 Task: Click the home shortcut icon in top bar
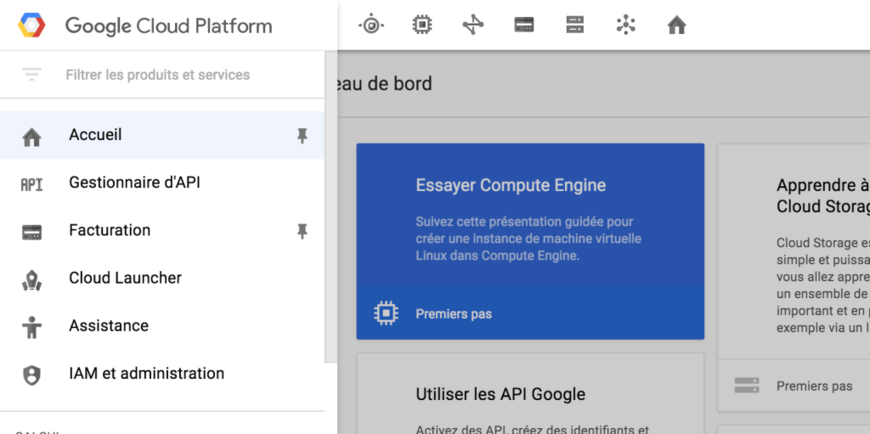tap(677, 26)
